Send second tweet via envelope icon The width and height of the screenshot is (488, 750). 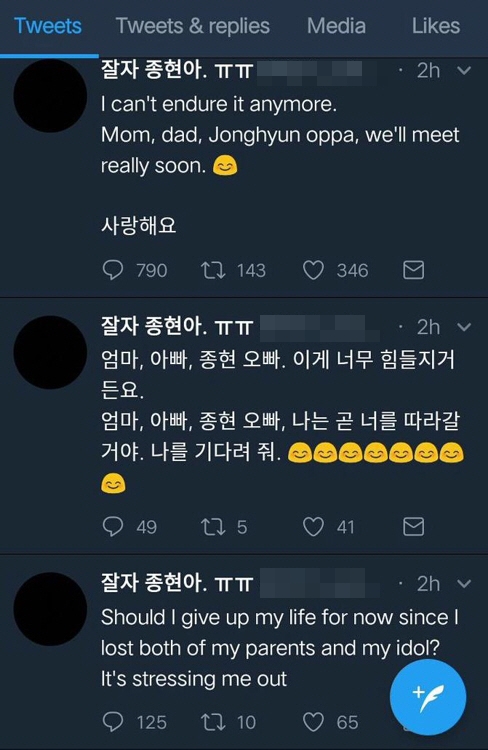[x=413, y=527]
